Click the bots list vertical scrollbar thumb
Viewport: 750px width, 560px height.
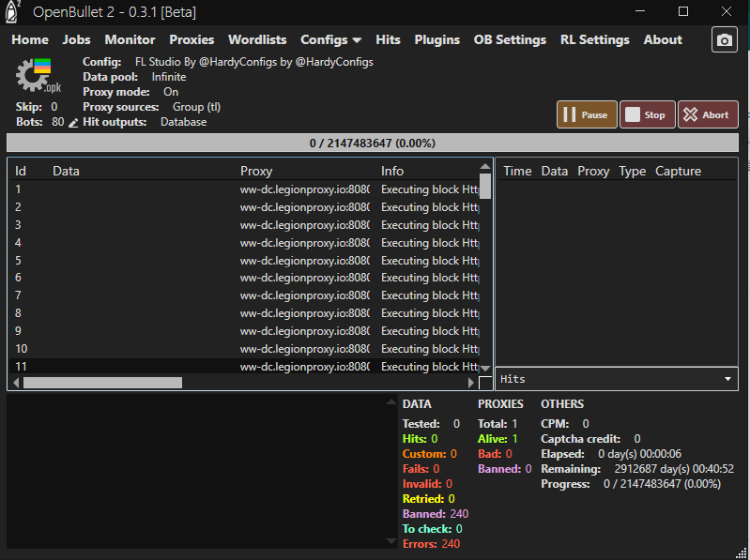(485, 186)
